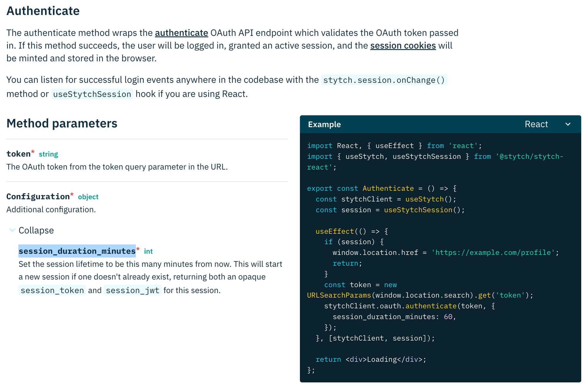
Task: Click the Method parameters heading
Action: pos(62,123)
